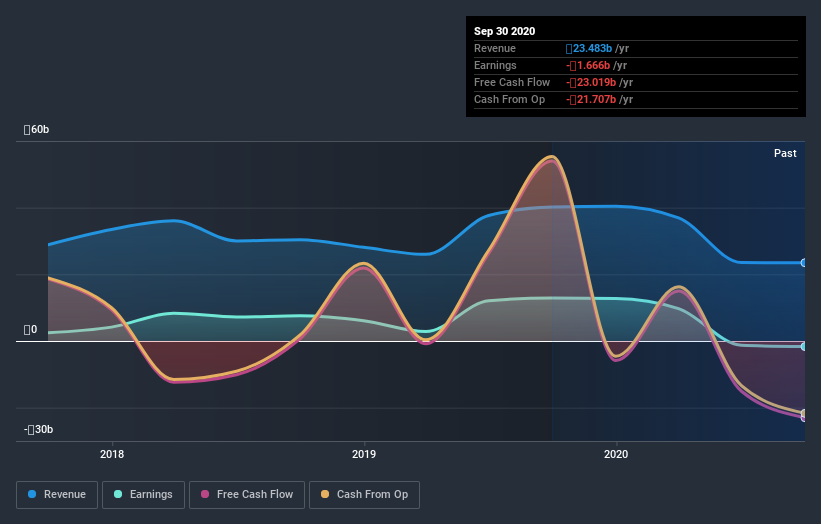Select the Cash From Op endpoint marker
Screen dimensions: 821x524
coord(803,414)
